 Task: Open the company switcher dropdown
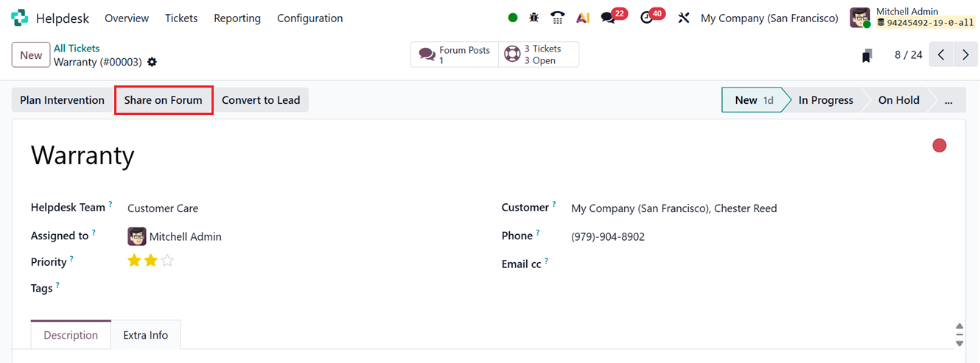click(x=769, y=18)
